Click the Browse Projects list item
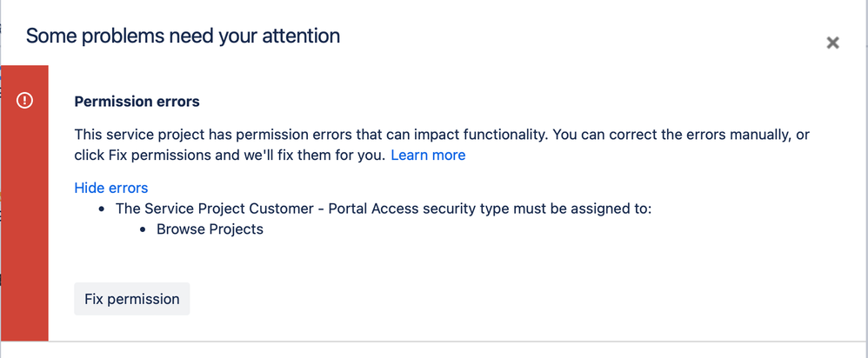This screenshot has width=868, height=358. pos(210,229)
